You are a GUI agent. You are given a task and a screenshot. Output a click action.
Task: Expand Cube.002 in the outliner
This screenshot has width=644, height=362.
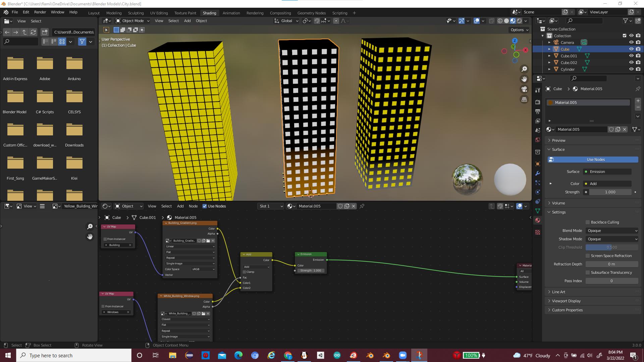pos(549,63)
